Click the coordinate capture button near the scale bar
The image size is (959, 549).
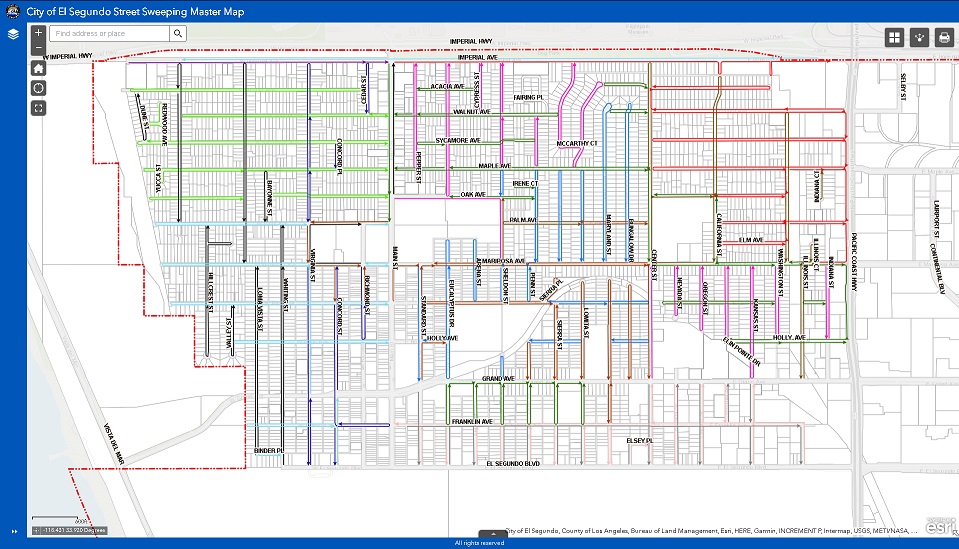coord(38,530)
